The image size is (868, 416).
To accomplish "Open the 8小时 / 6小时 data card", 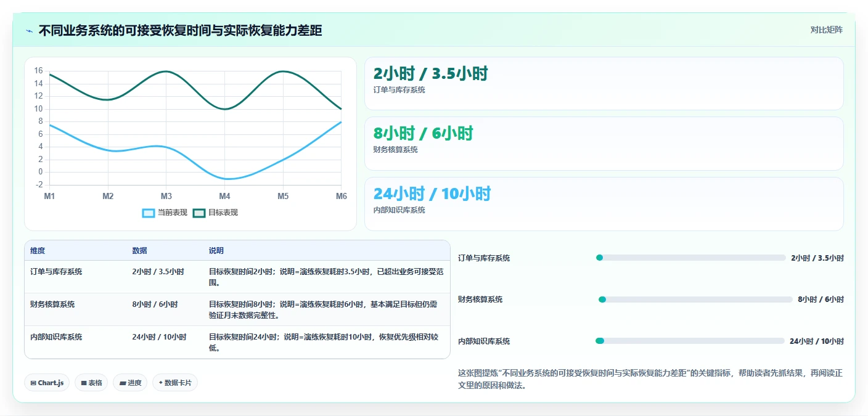I will click(604, 144).
